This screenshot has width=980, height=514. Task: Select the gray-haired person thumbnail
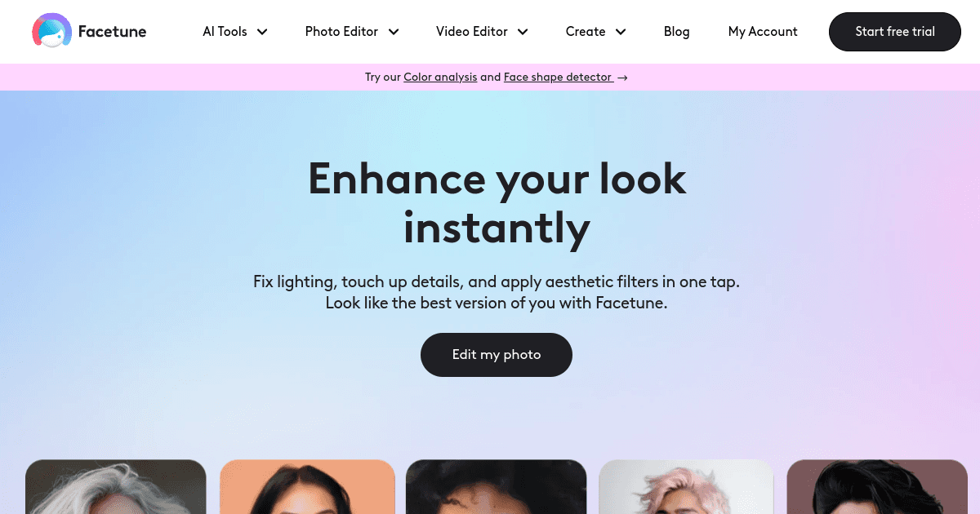(116, 487)
